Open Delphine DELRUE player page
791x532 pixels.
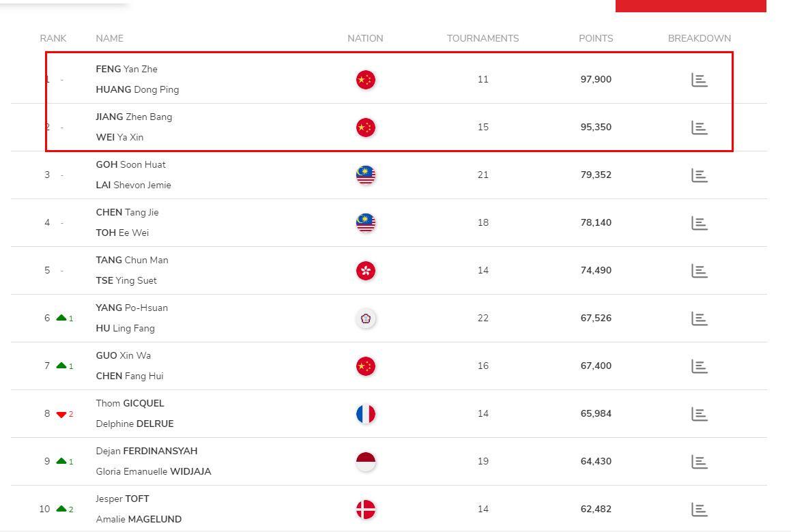pos(134,424)
